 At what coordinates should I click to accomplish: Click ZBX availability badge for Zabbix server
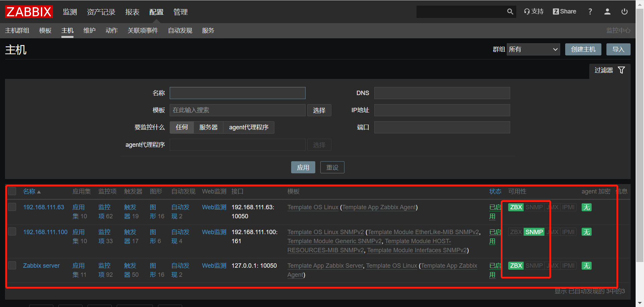516,266
